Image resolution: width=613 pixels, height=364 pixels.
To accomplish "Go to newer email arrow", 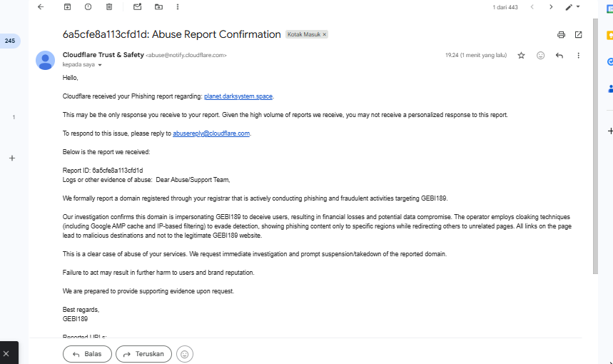I will (x=532, y=6).
